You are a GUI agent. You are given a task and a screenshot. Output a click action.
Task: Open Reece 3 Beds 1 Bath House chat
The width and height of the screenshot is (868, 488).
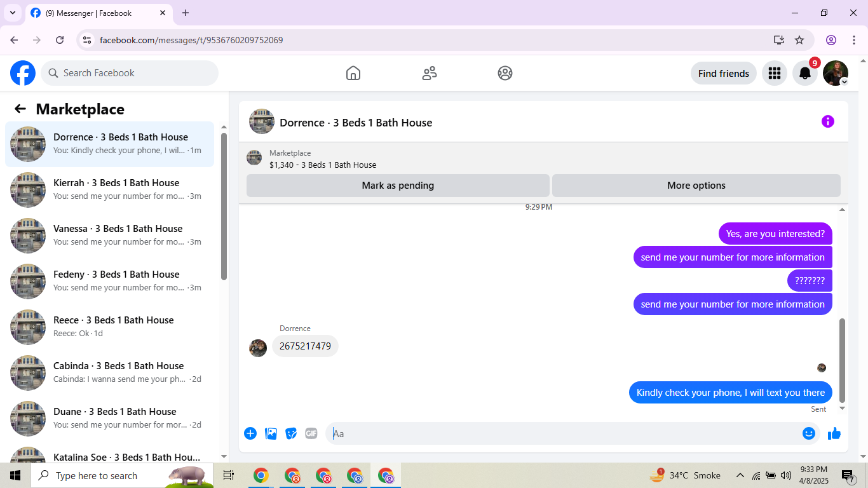(x=109, y=327)
